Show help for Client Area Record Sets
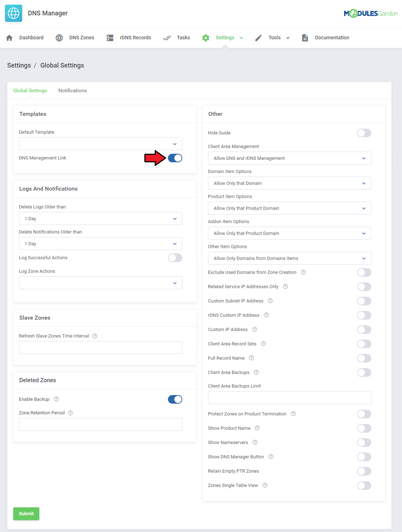This screenshot has width=402, height=532. point(263,344)
